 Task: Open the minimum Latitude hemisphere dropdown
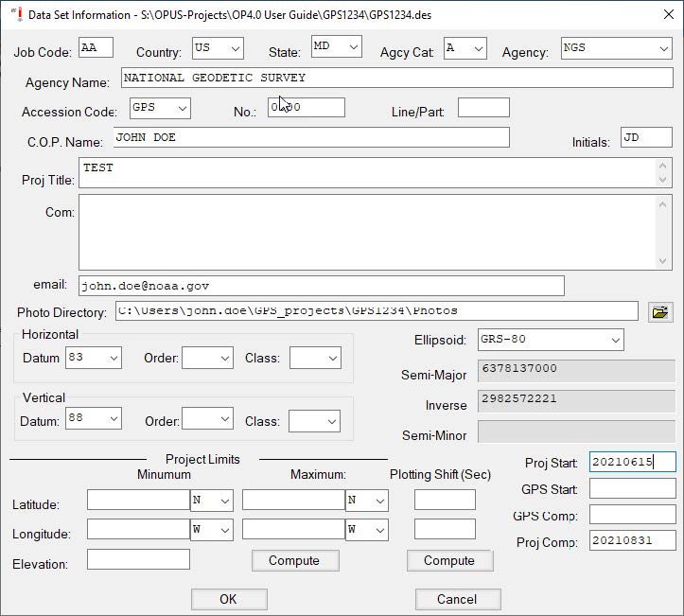212,501
